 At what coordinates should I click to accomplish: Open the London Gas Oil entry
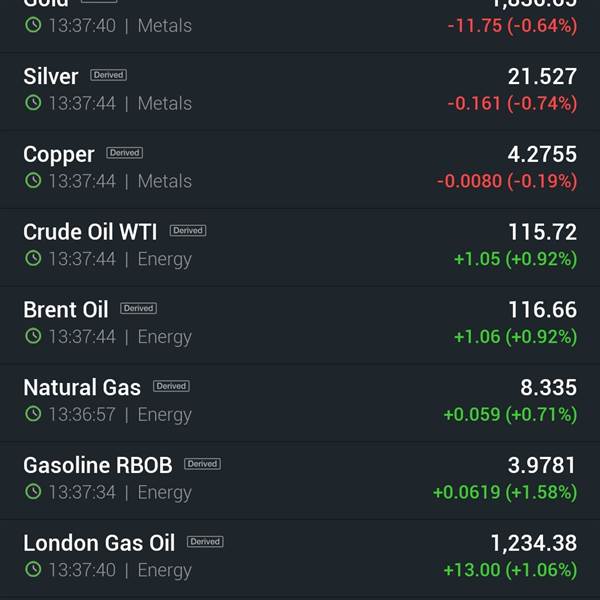pos(300,558)
